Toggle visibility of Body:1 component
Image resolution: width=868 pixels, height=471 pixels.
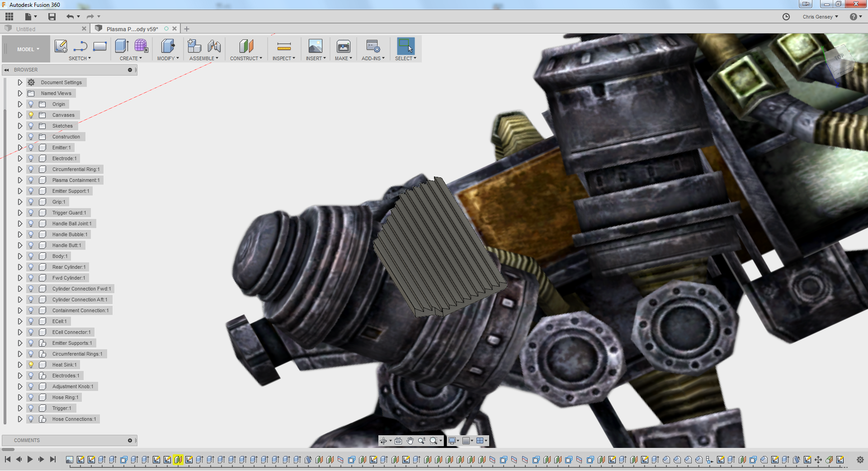pos(31,256)
